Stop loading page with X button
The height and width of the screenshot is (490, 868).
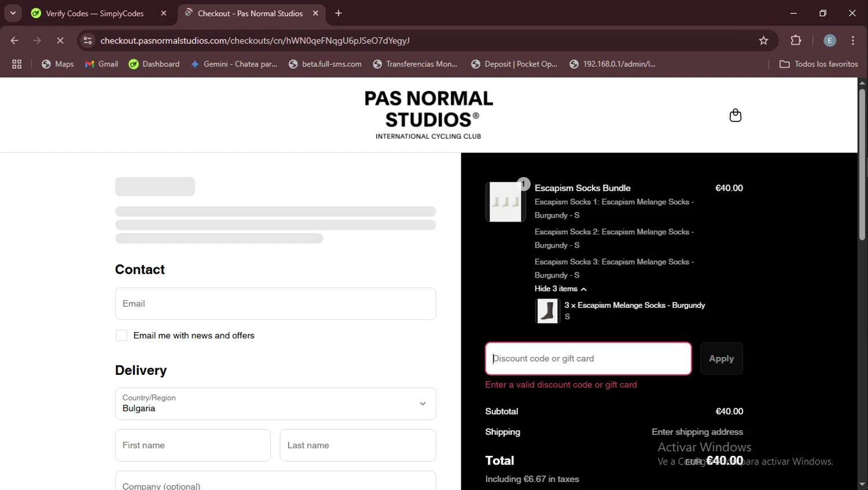(x=60, y=40)
